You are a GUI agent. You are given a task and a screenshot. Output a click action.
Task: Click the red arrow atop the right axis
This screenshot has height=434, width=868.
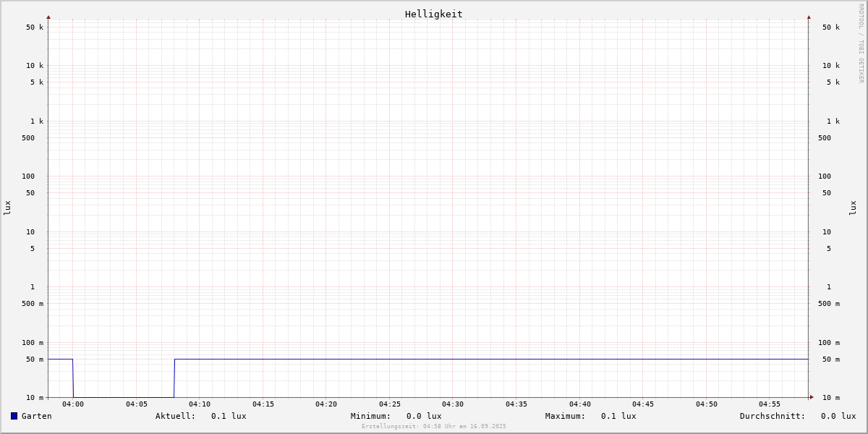(809, 17)
